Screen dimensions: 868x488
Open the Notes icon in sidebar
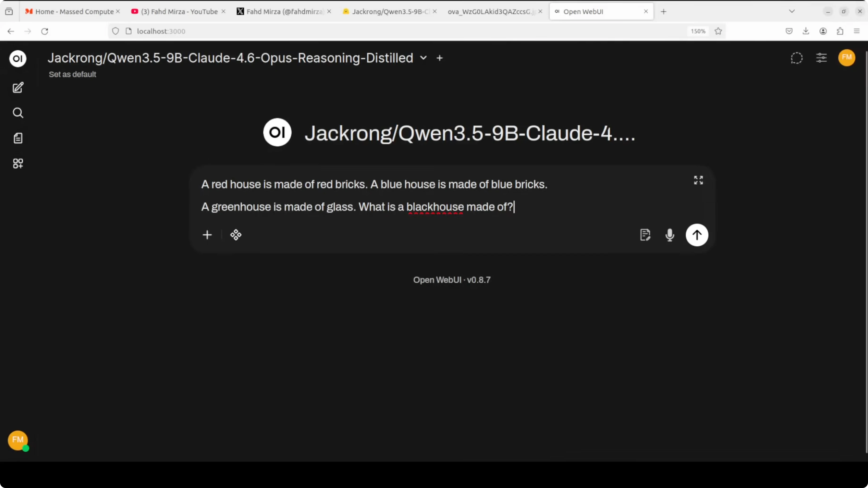[x=18, y=138]
